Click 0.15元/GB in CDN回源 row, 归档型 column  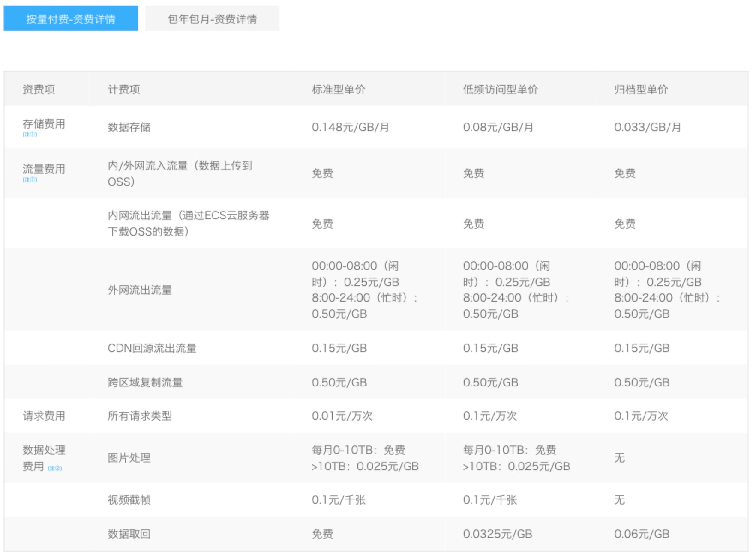click(642, 348)
